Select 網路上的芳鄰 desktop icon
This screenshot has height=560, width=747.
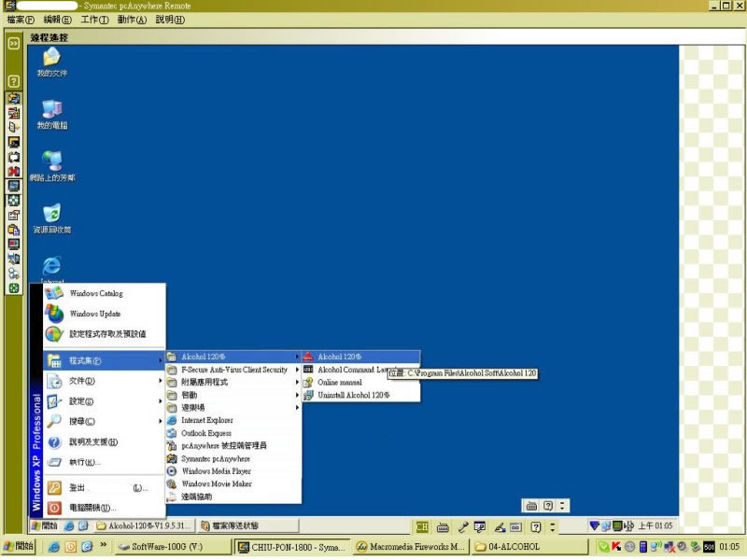52,167
